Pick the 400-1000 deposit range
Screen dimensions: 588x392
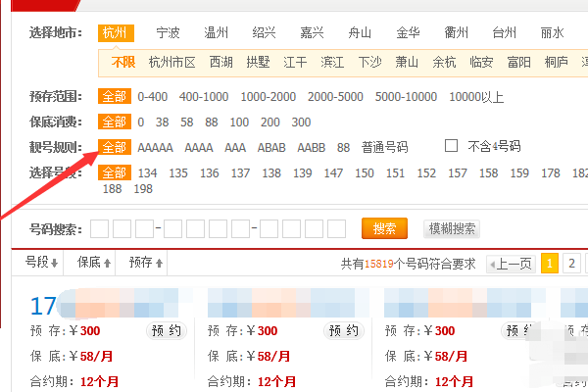tap(204, 97)
